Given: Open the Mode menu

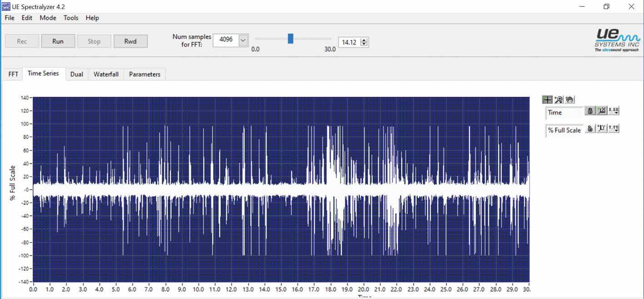Looking at the screenshot, I should point(48,18).
